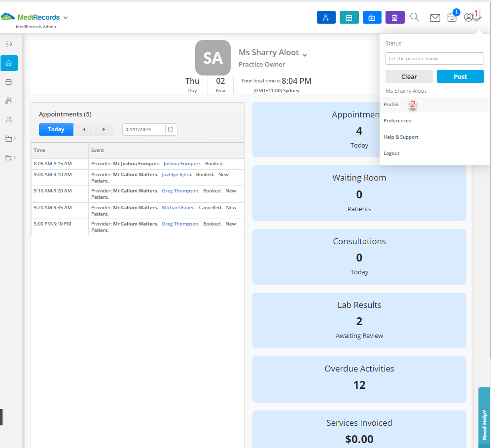Image resolution: width=491 pixels, height=448 pixels.
Task: Open the contacts sidebar icon
Action: (9, 120)
